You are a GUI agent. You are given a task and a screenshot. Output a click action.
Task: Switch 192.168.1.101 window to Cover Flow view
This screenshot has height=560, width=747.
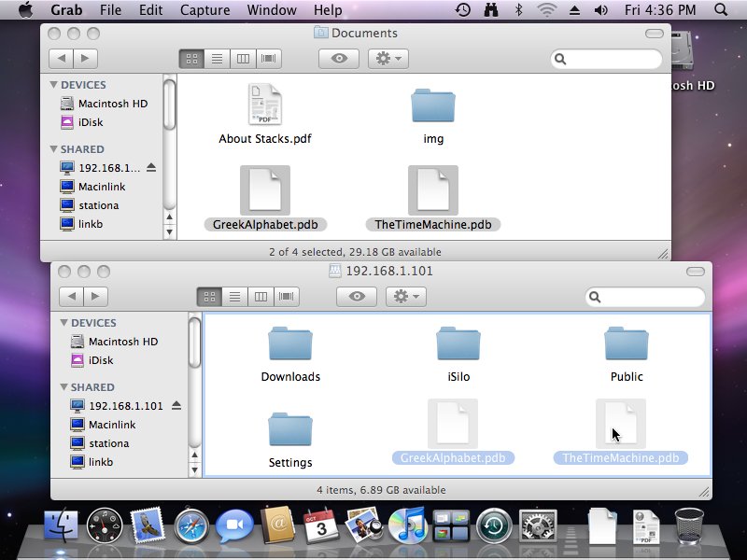tap(288, 296)
